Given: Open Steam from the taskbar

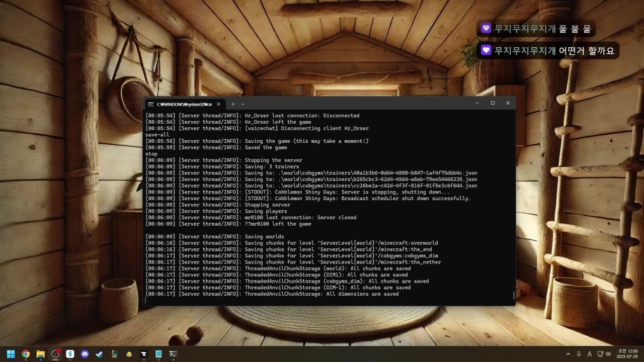Looking at the screenshot, I should [x=100, y=354].
